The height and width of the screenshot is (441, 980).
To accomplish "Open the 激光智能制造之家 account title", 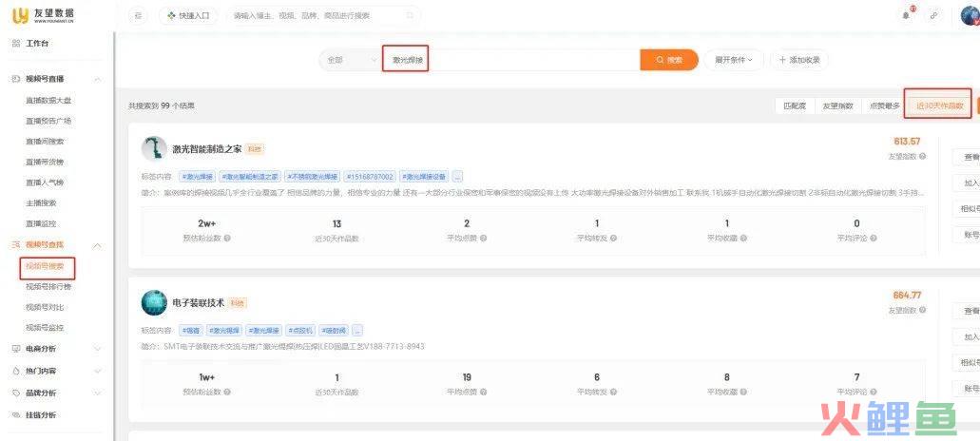I will (x=207, y=148).
